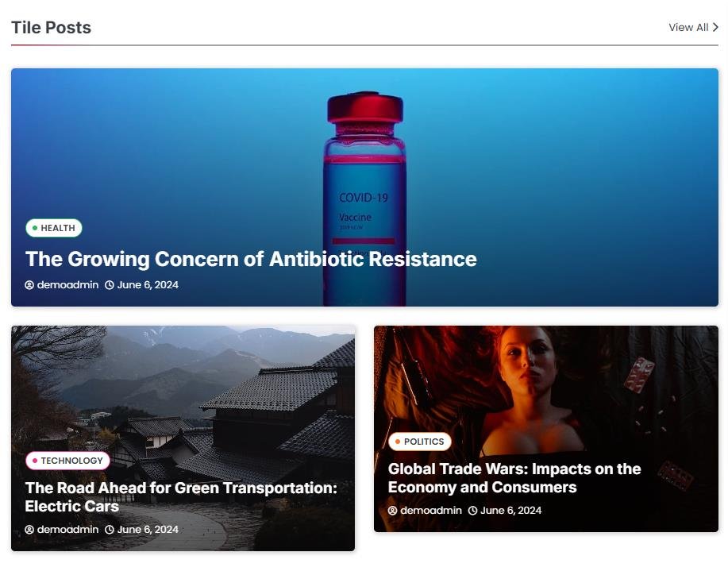
Task: Select the HEALTH category badge
Action: point(54,228)
